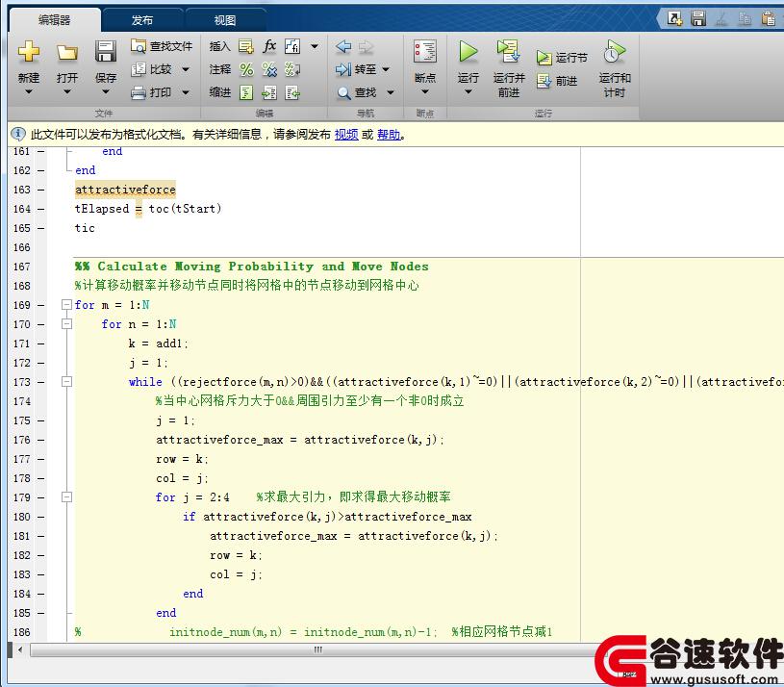Viewport: 784px width, 687px height.
Task: Click the paste icon in top-right quick toolbar
Action: click(x=768, y=18)
